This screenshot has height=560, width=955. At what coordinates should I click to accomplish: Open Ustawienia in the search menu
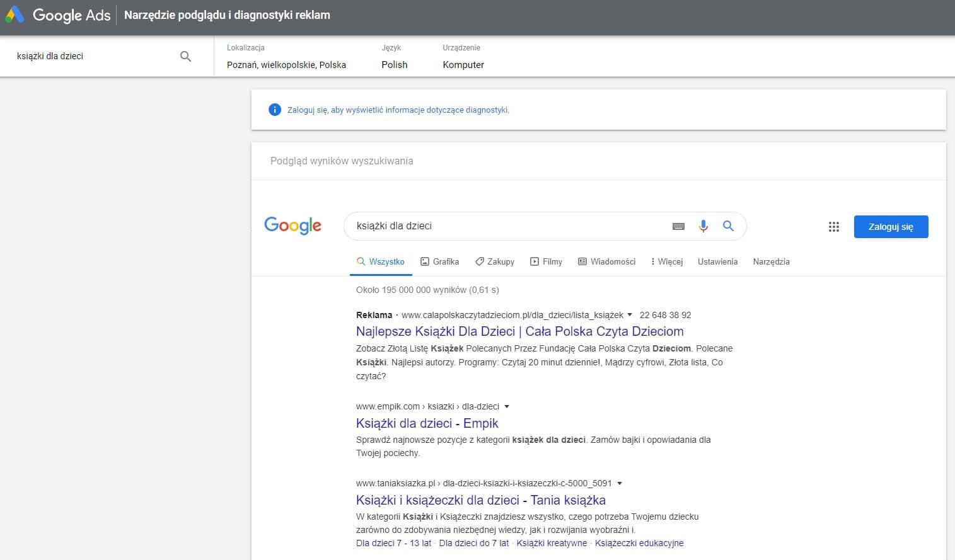717,261
